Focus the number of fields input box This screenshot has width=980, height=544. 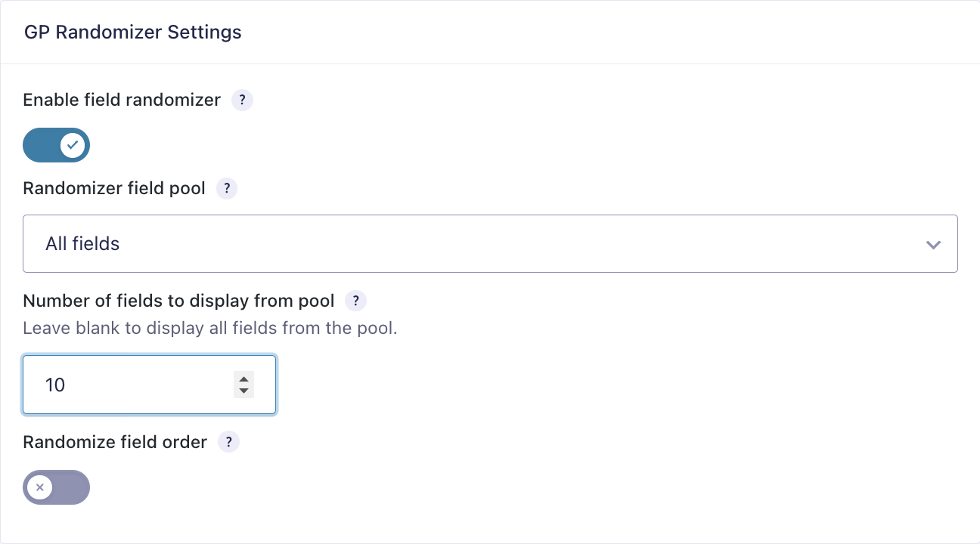pyautogui.click(x=150, y=385)
